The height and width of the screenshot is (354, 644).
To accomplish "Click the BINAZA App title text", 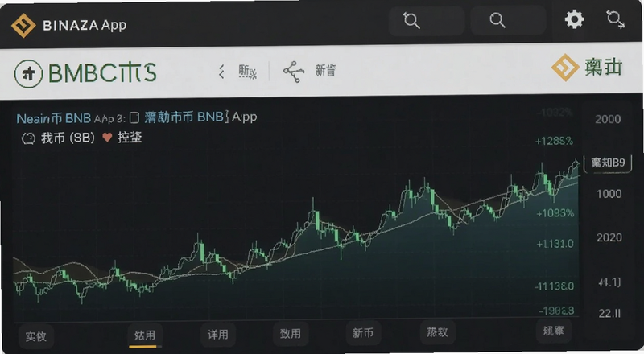I will [85, 25].
